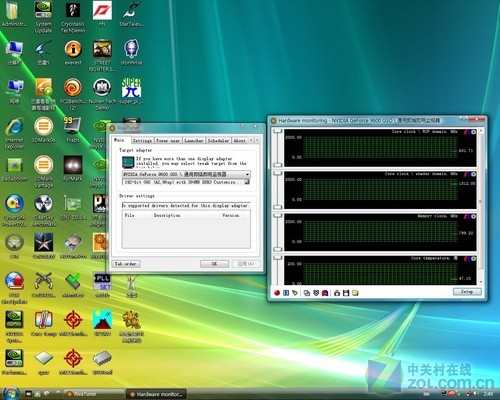Click the floppy disk save icon in monitoring toolbar

pos(346,293)
